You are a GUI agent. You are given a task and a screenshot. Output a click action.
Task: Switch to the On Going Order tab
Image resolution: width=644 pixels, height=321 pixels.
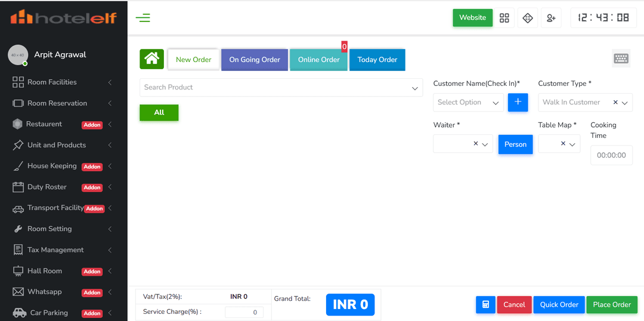tap(255, 60)
